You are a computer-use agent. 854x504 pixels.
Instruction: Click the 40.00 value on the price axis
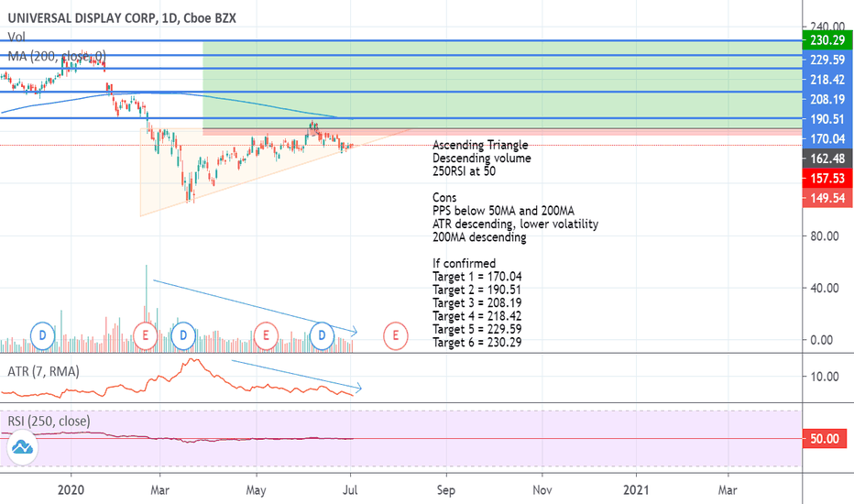click(x=825, y=288)
